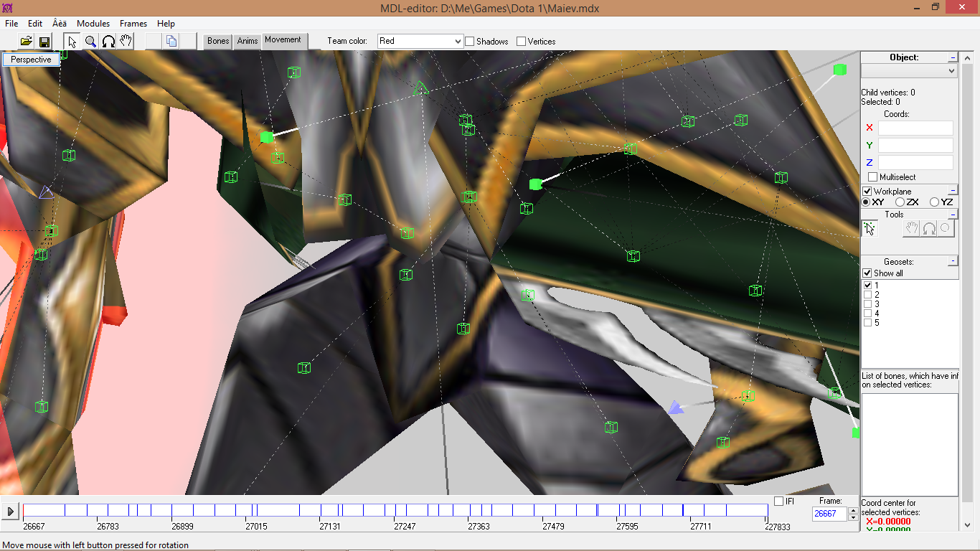Click the blue triangle helper node on left
The width and height of the screenshot is (980, 551).
(x=46, y=192)
